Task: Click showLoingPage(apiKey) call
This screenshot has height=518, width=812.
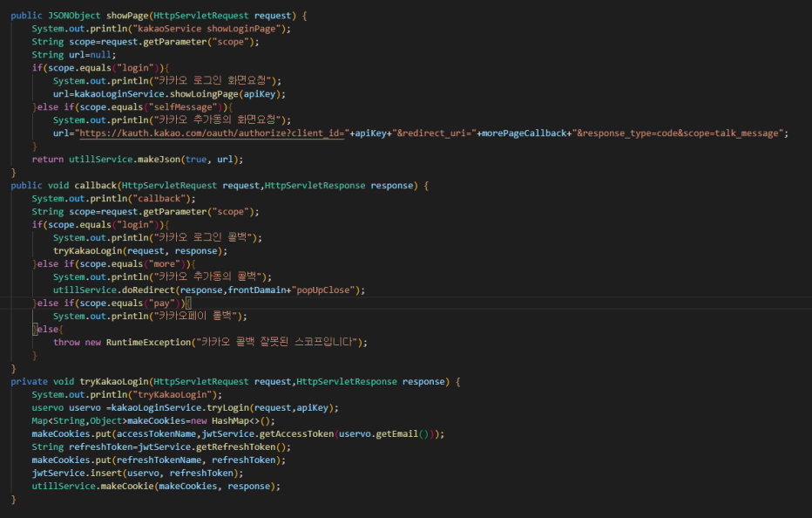Action: pyautogui.click(x=225, y=94)
